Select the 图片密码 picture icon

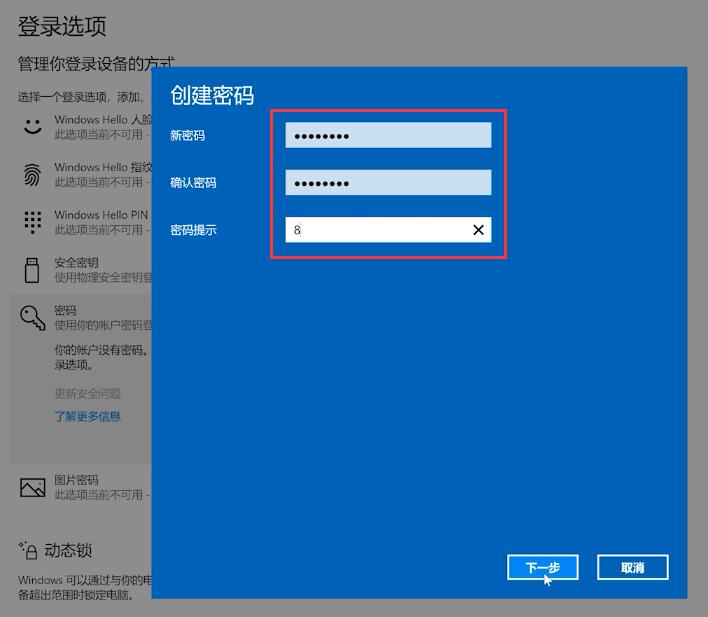point(33,487)
